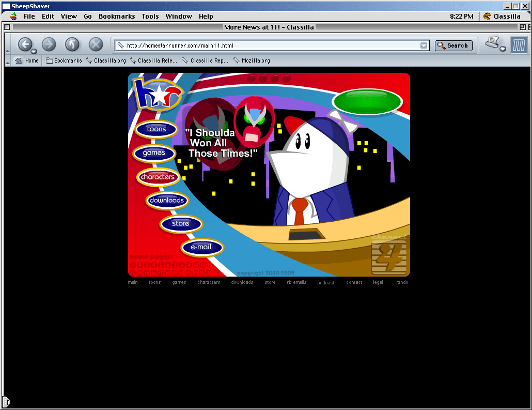Viewport: 532px width, 410px height.
Task: Open the Classilla.org bookmark
Action: [106, 60]
